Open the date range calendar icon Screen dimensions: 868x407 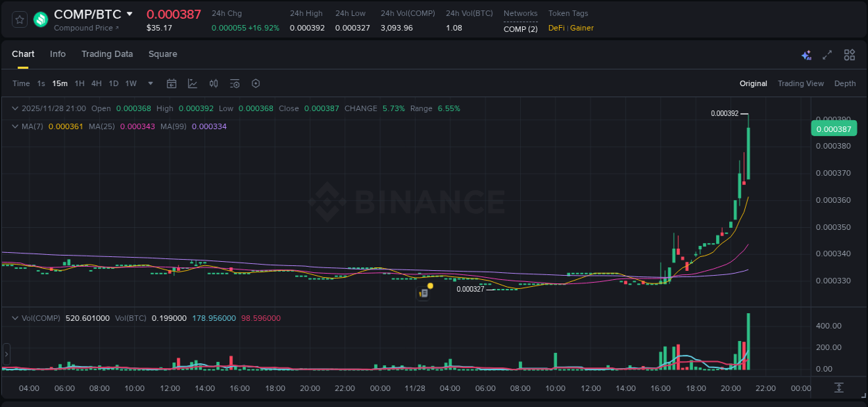click(x=172, y=83)
